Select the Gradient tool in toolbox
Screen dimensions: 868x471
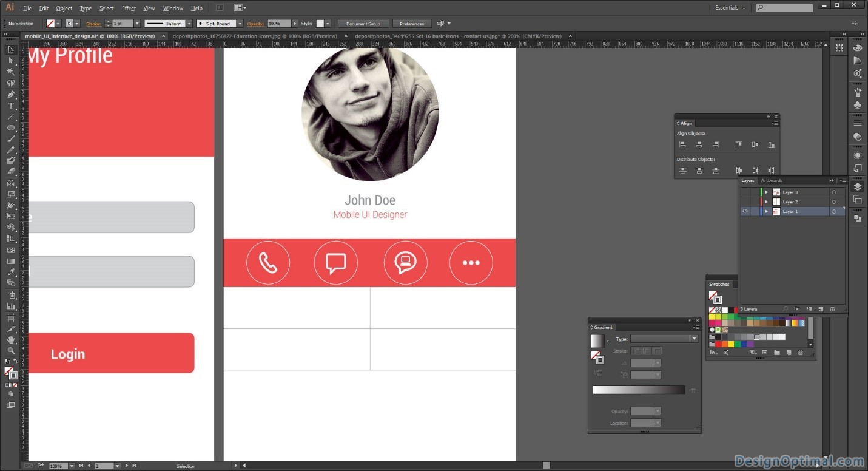(x=10, y=261)
